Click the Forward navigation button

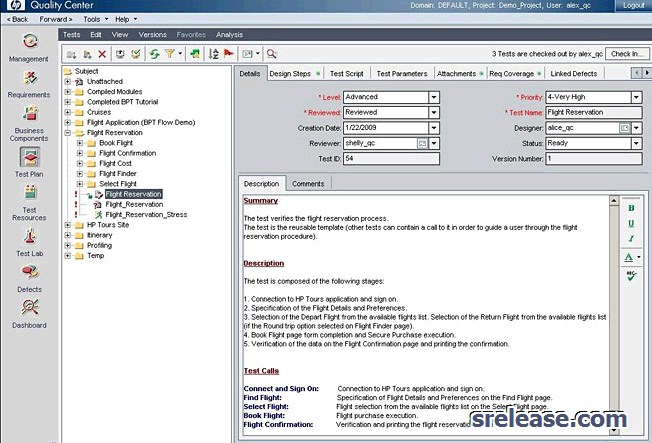coord(56,20)
